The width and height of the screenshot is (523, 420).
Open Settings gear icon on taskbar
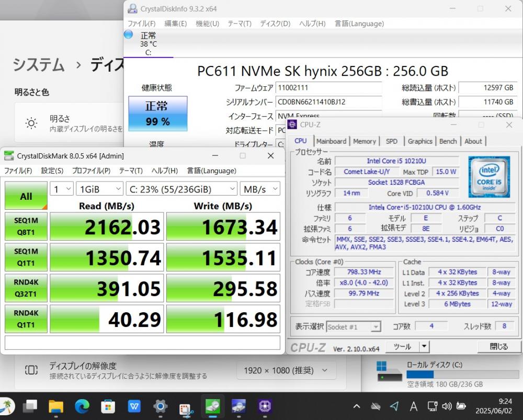pos(160,406)
